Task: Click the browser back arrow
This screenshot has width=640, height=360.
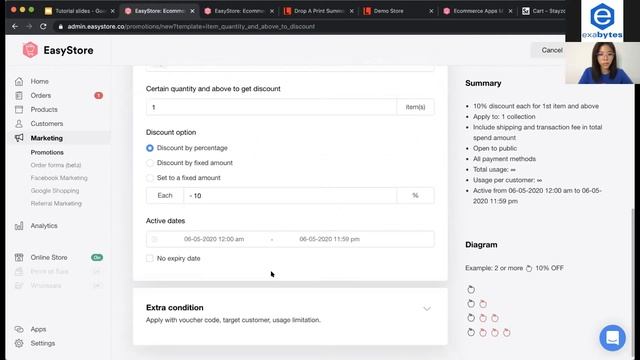Action: coord(15,27)
